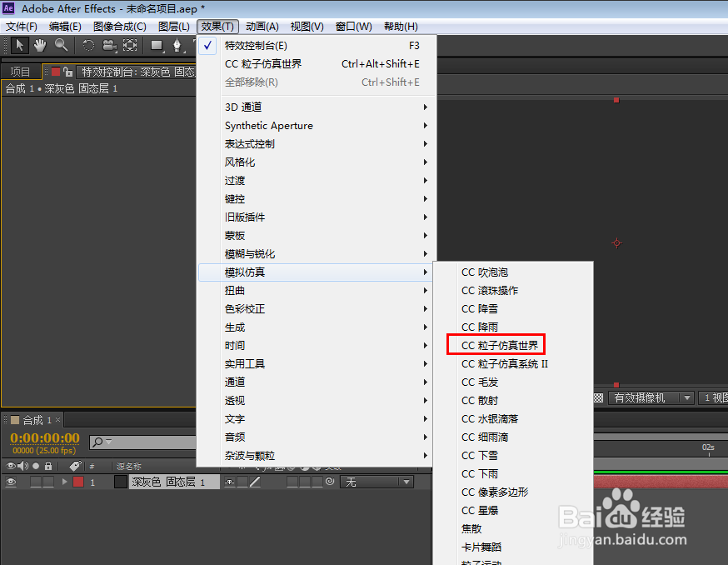Toggle visibility eye of 深灰色 固态层 1
The image size is (728, 565).
click(11, 482)
